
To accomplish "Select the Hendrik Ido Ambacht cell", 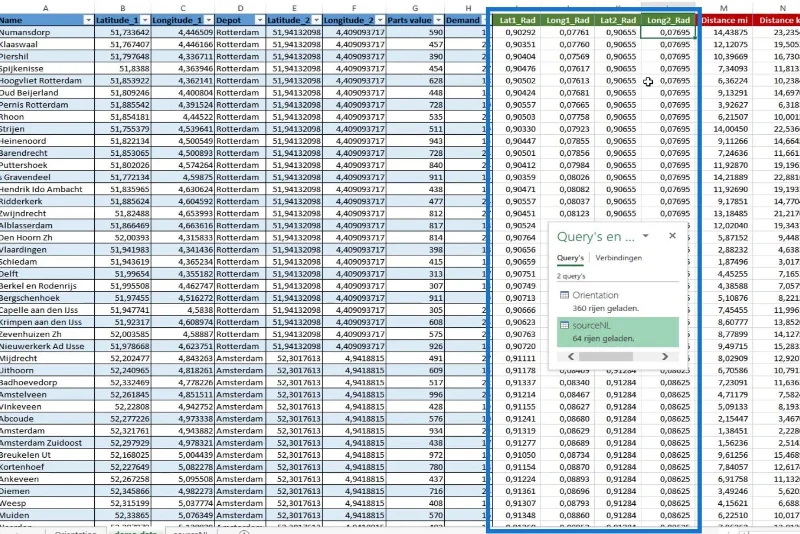I will click(x=47, y=189).
